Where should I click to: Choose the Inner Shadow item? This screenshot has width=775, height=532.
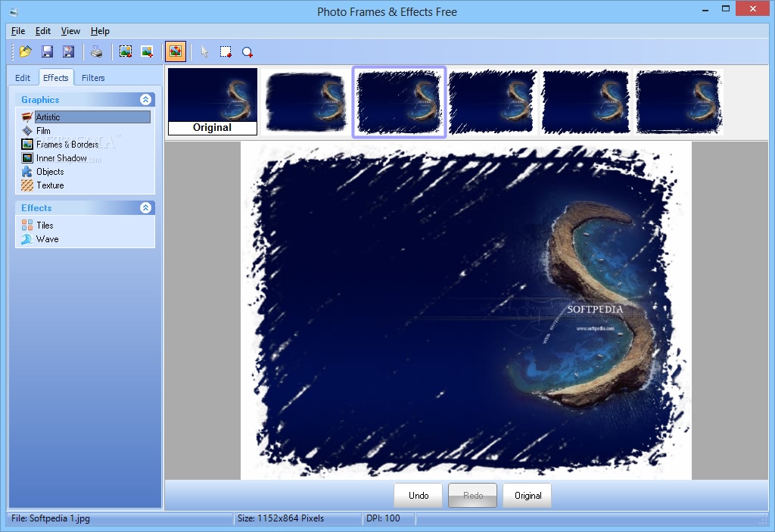tap(61, 157)
